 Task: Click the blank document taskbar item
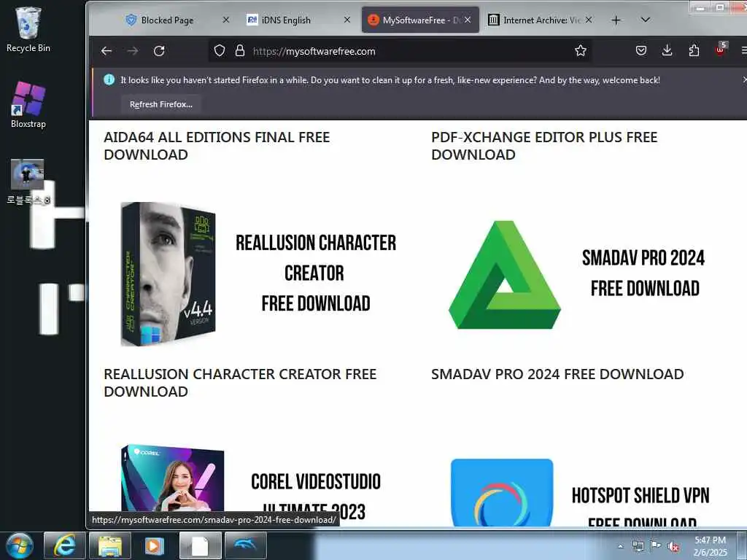point(200,545)
